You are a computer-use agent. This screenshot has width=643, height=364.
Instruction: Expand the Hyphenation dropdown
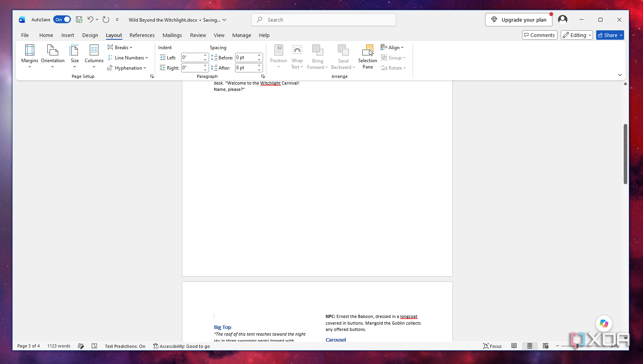coord(127,68)
